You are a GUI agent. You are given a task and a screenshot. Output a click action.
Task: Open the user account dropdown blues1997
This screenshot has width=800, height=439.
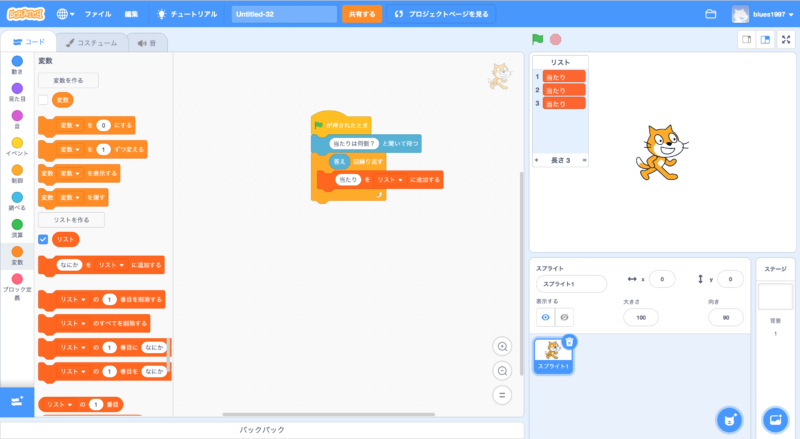click(764, 15)
